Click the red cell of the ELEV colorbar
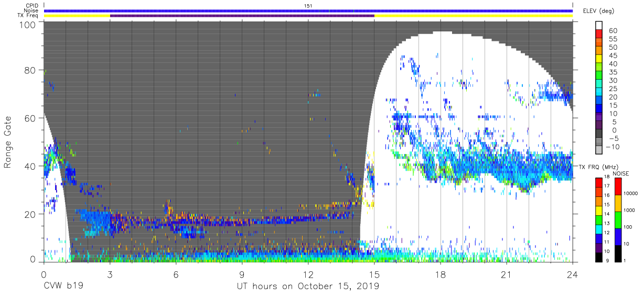 [599, 35]
